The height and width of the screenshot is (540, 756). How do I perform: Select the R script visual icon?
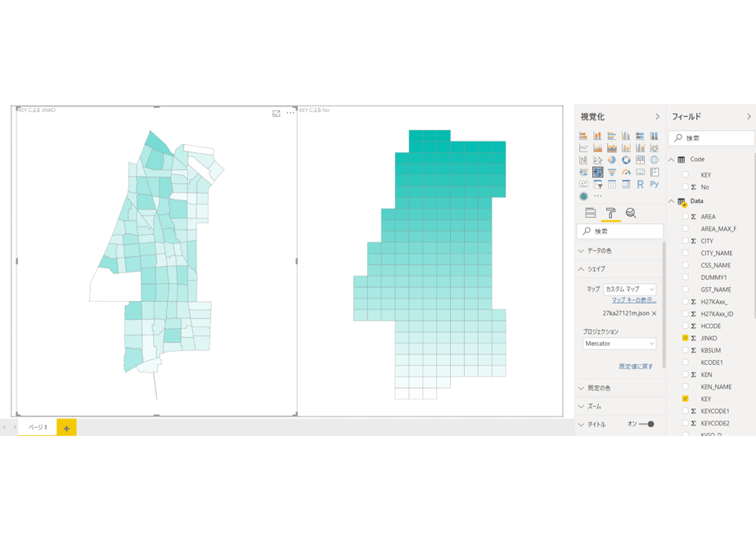(641, 184)
